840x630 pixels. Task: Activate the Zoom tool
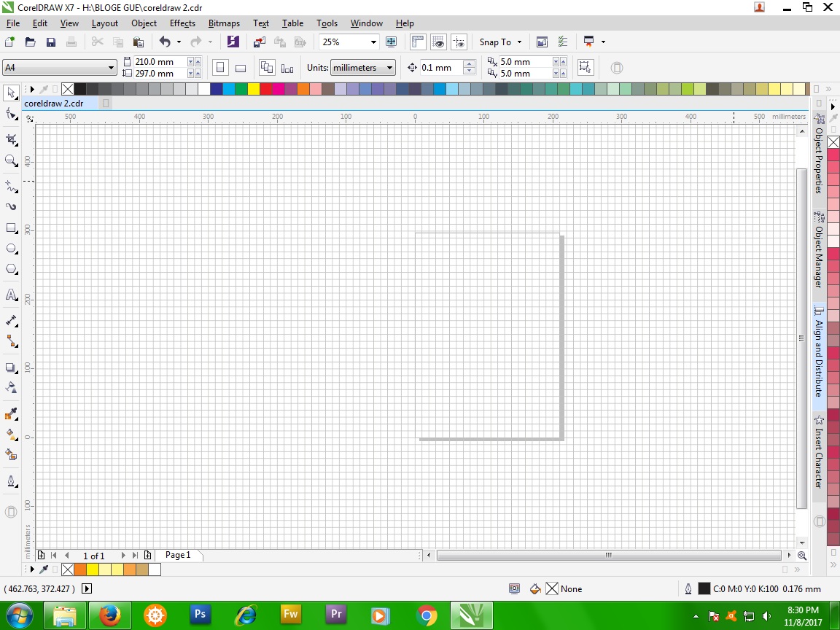pos(11,161)
